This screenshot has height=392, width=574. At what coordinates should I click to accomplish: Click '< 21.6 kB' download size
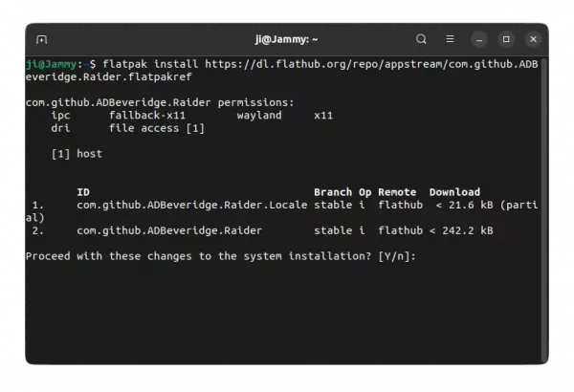coord(464,205)
